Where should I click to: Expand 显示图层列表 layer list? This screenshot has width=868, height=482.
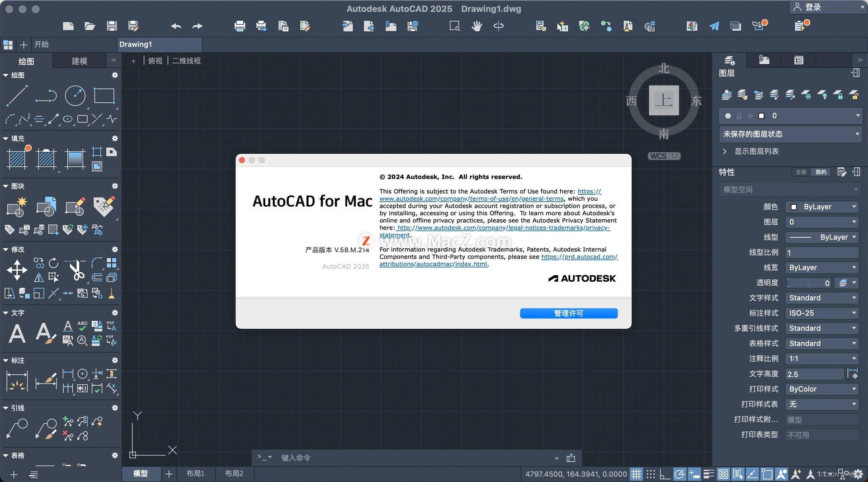(725, 151)
